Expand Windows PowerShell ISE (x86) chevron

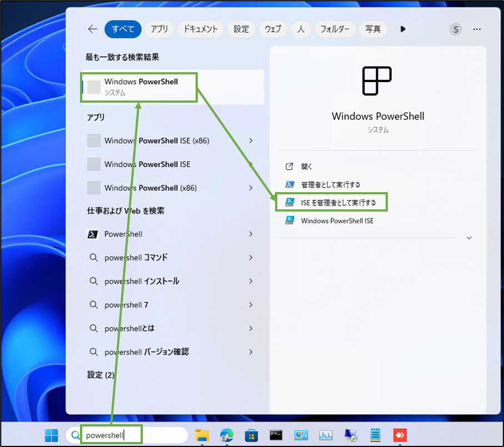(251, 140)
